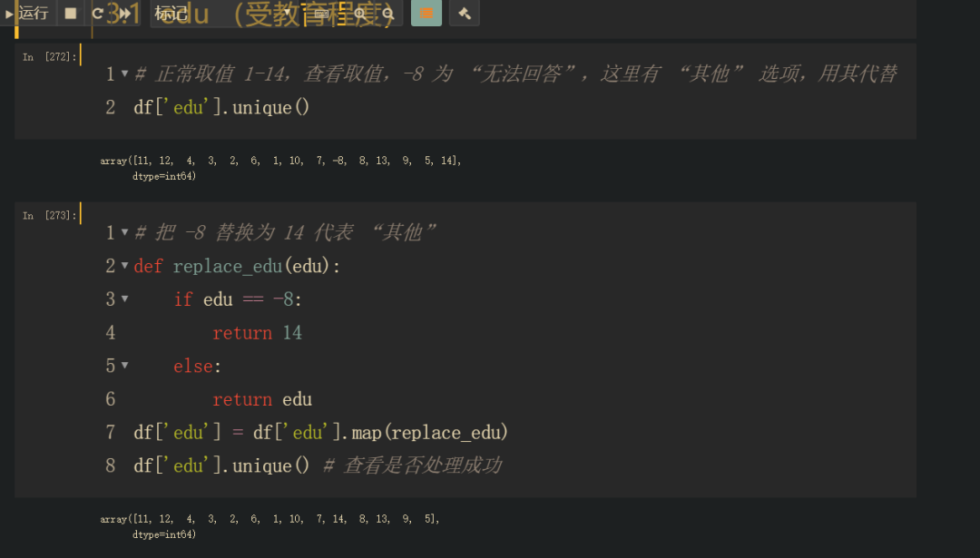Click dtype=int64 in first output
980x558 pixels.
[163, 176]
